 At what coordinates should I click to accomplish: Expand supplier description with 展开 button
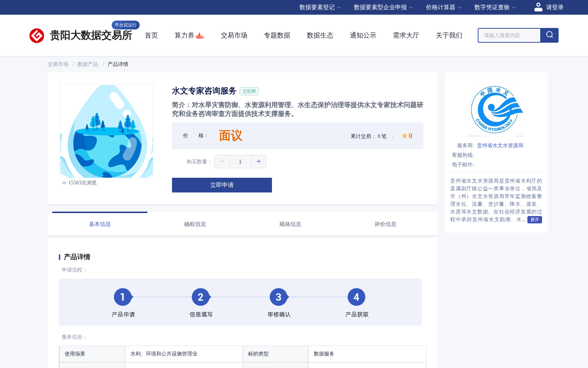pos(535,220)
